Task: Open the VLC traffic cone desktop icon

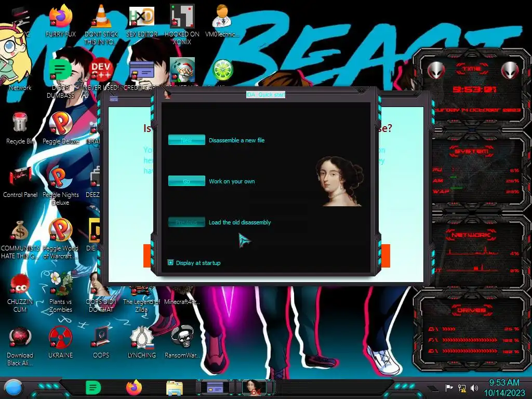Action: [x=101, y=16]
